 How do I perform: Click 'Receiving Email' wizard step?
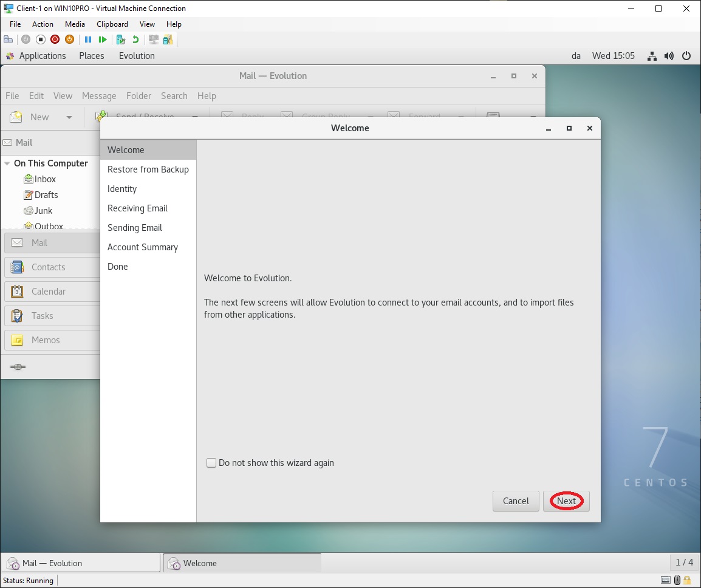click(x=148, y=208)
